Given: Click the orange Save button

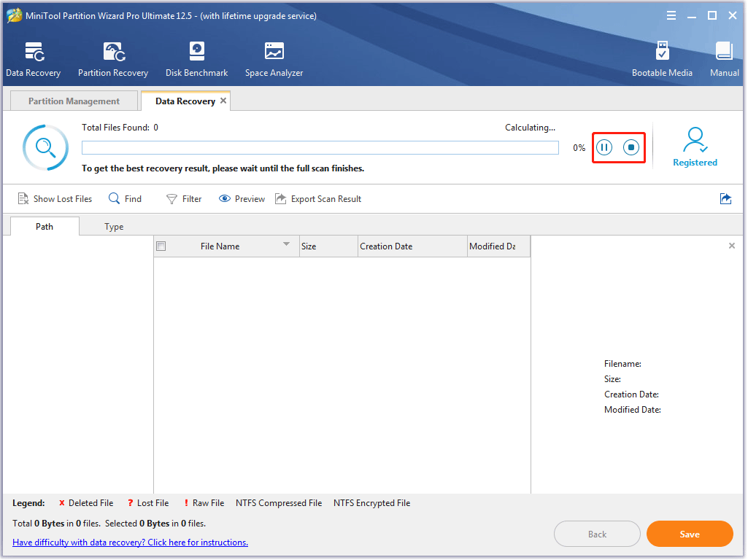Looking at the screenshot, I should click(x=690, y=534).
